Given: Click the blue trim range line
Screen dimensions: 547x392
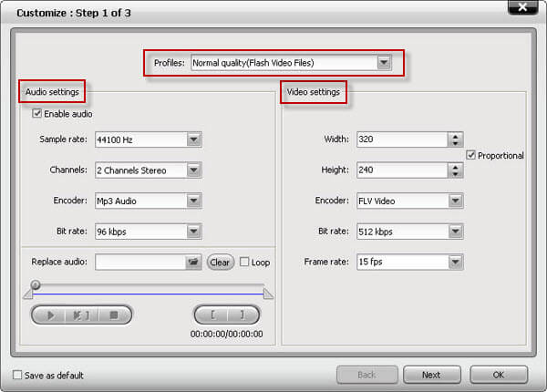Looking at the screenshot, I should (148, 294).
